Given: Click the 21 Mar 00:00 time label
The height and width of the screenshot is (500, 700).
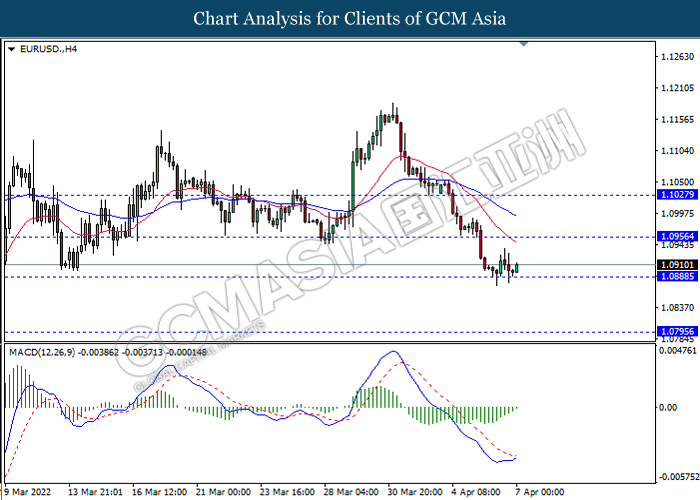Looking at the screenshot, I should 223,492.
